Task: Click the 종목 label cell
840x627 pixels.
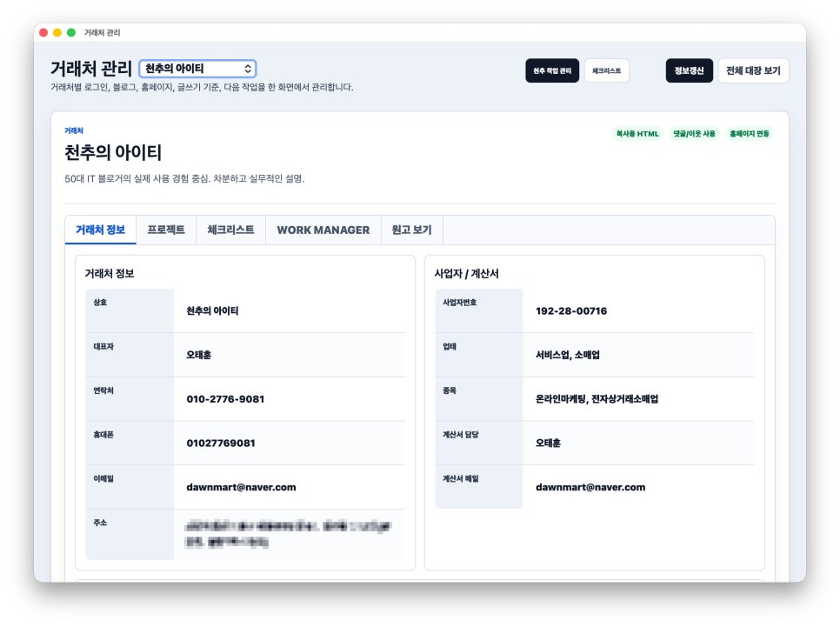Action: pyautogui.click(x=479, y=399)
